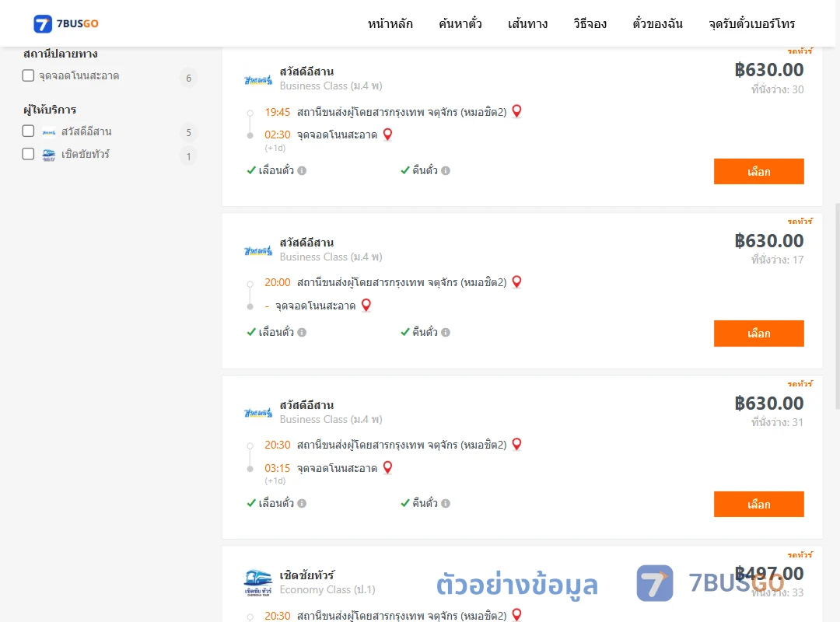Click เลื่อนตั๋ว info icon on 03:15 arrival trip
Viewport: 840px width, 622px height.
[x=302, y=504]
